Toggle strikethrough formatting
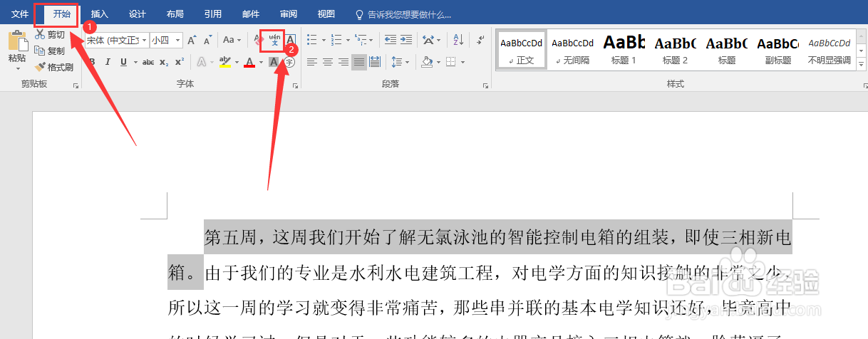Image resolution: width=868 pixels, height=339 pixels. [x=148, y=62]
